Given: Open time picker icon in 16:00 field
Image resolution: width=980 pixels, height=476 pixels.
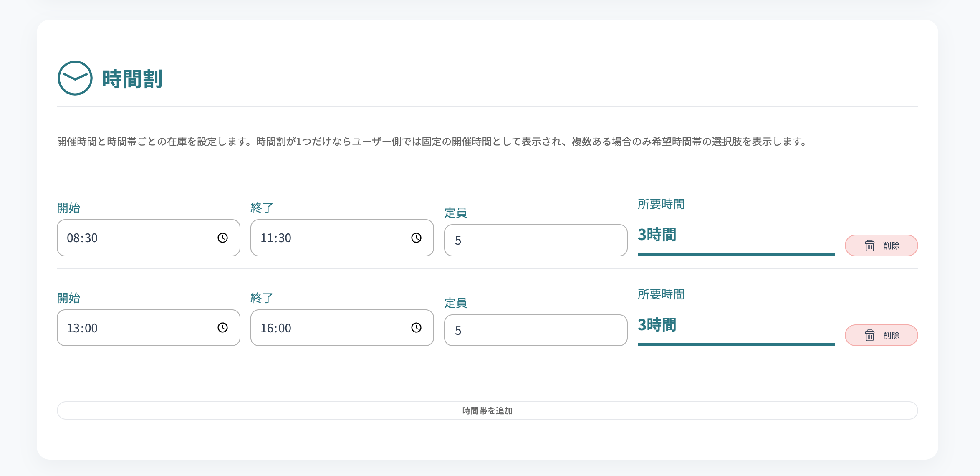Looking at the screenshot, I should coord(417,328).
